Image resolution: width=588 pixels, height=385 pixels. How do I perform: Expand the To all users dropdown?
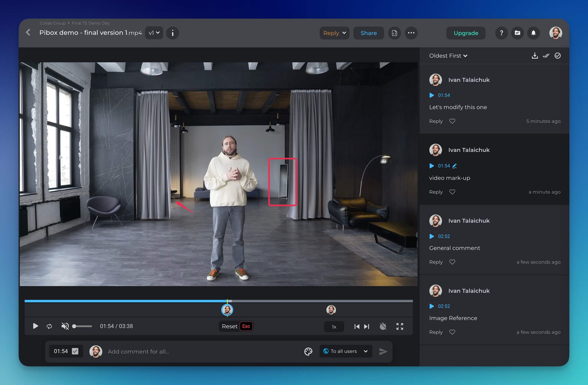pos(345,351)
